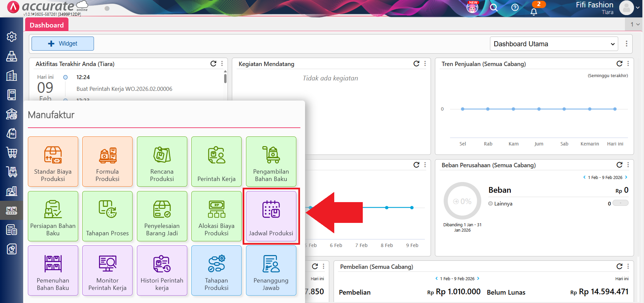Switch to the Dashboard tab
This screenshot has height=303, width=644.
(x=47, y=25)
